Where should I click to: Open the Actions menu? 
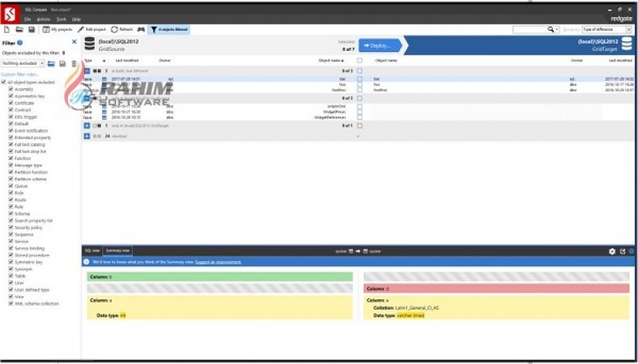(44, 19)
